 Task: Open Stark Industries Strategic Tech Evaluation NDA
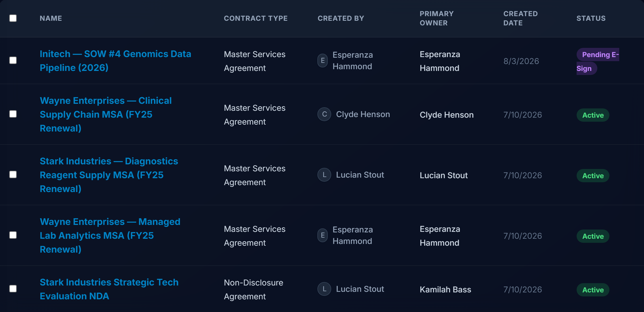[109, 289]
